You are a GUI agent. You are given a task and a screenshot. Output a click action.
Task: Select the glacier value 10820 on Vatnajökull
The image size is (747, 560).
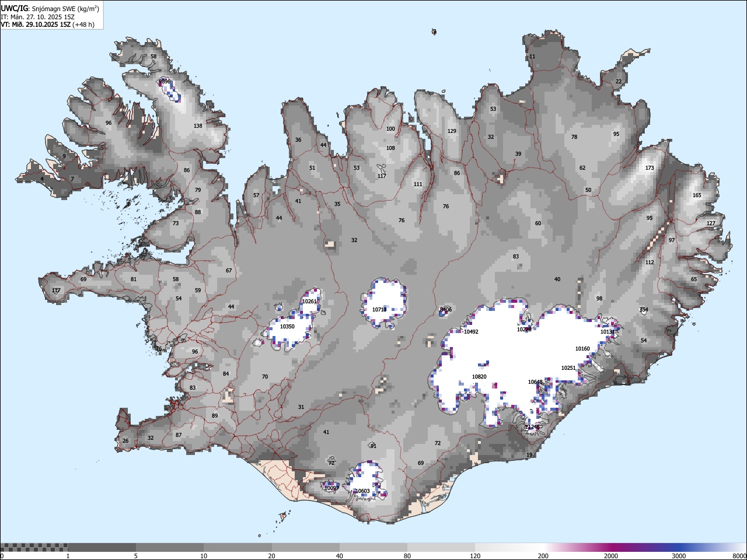pos(479,377)
